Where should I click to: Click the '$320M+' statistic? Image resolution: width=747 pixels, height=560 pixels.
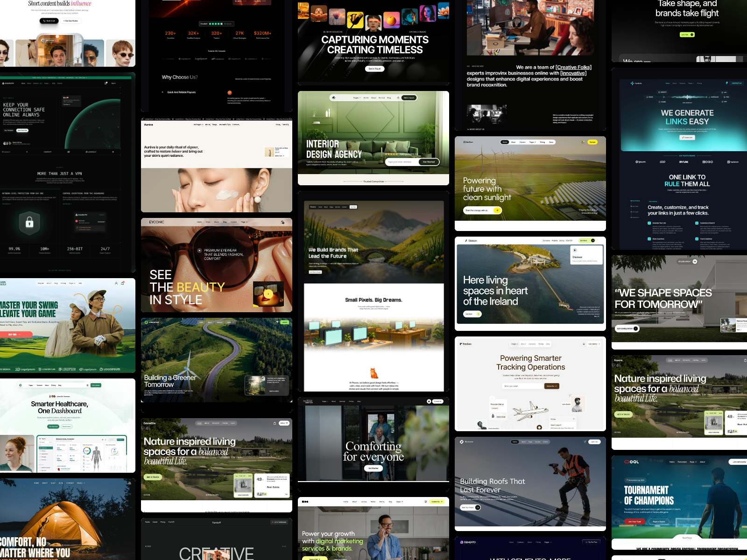[x=262, y=33]
